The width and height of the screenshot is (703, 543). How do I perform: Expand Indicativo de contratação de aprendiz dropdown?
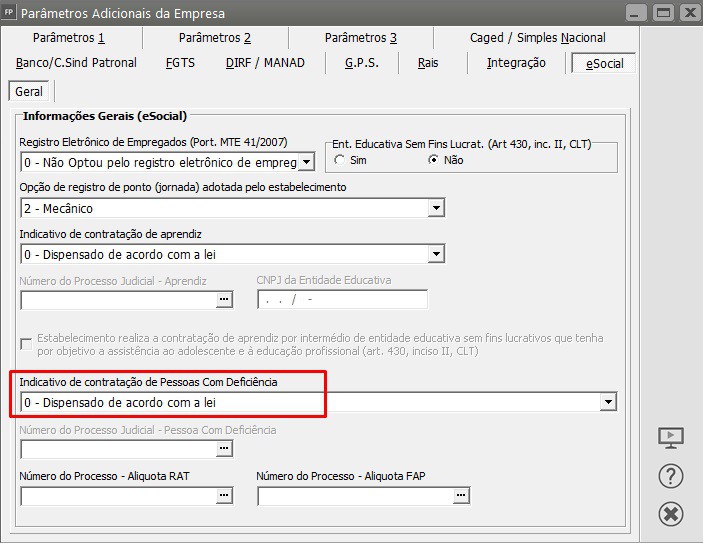pos(436,254)
